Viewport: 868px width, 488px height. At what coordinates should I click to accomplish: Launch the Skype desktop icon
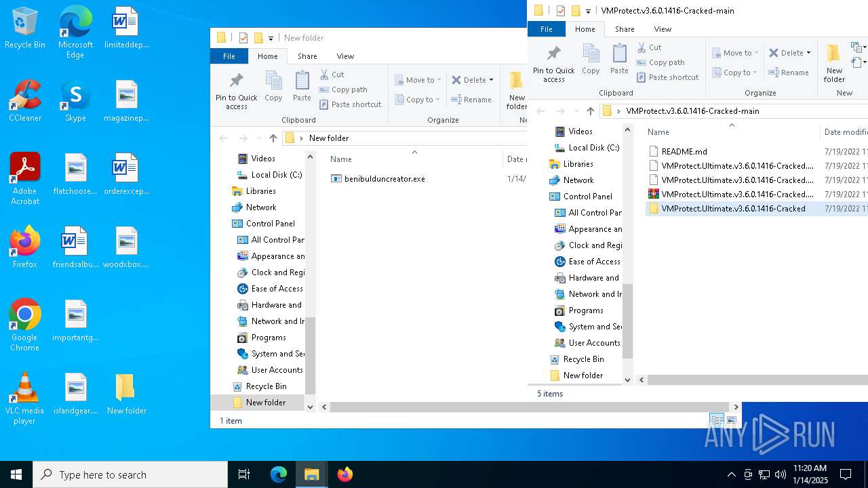75,101
